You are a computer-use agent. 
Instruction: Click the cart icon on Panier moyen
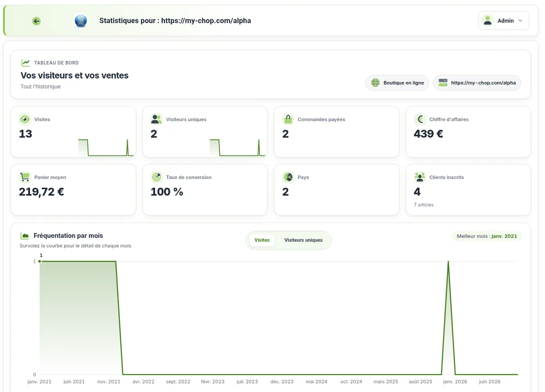click(25, 177)
